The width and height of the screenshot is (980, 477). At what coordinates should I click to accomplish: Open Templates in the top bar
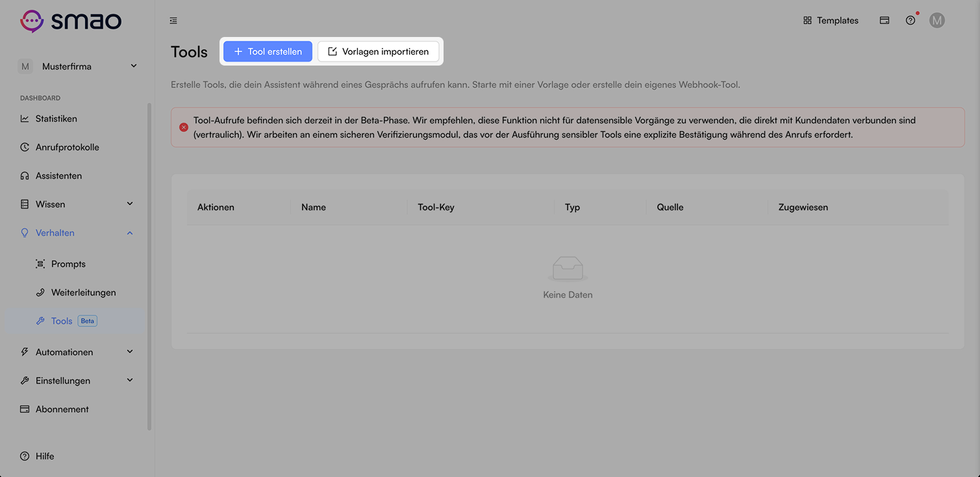(x=831, y=21)
